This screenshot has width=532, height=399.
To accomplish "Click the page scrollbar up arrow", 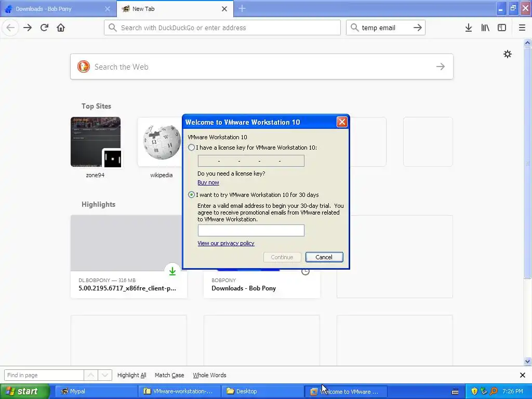I will 528,43.
